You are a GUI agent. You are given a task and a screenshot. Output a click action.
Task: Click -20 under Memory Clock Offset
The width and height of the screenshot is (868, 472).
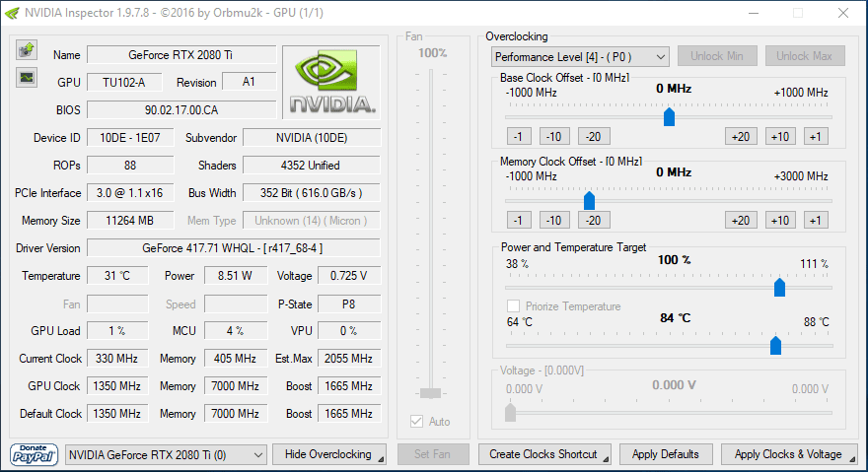click(x=594, y=220)
